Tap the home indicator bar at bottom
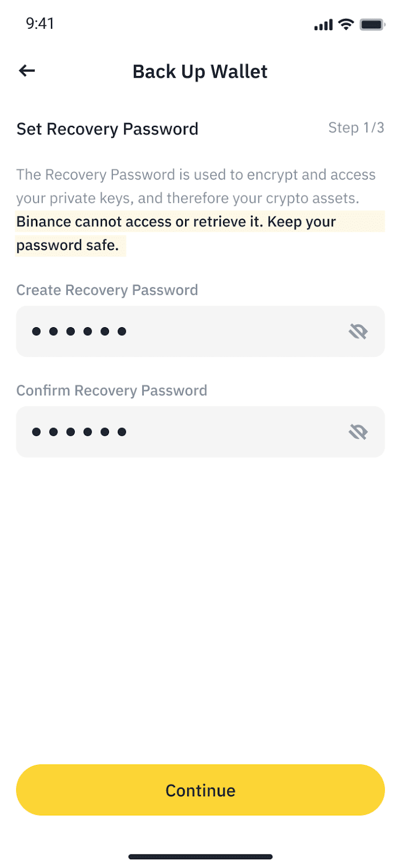Image resolution: width=401 pixels, height=868 pixels. point(200,857)
